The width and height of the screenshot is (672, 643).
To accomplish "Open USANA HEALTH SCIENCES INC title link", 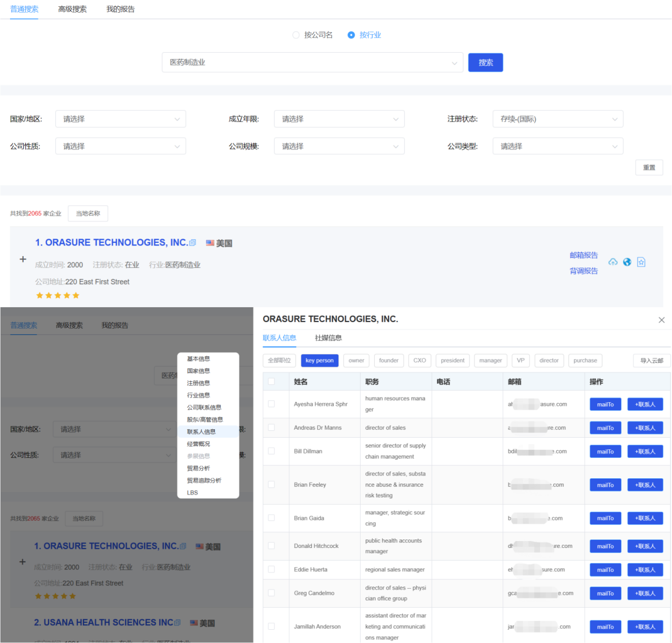I will coord(103,622).
